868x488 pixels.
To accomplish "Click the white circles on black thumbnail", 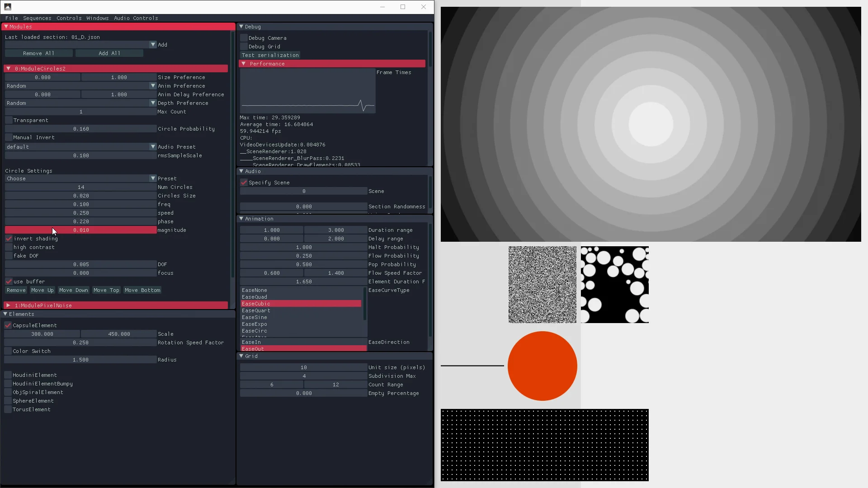I will [x=615, y=285].
